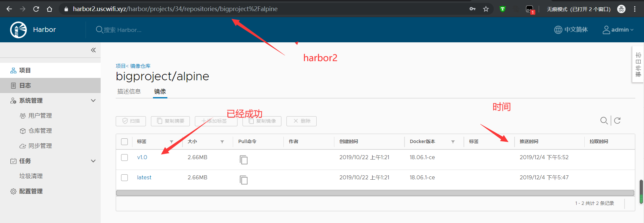
Task: Go to 镜像仓库 breadcrumb link
Action: coord(140,66)
